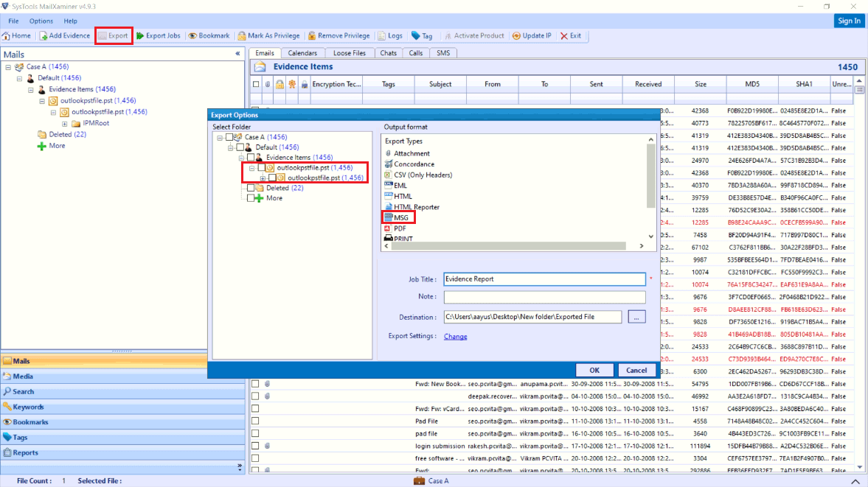This screenshot has width=868, height=487.
Task: Click the Export toolbar icon
Action: (114, 35)
